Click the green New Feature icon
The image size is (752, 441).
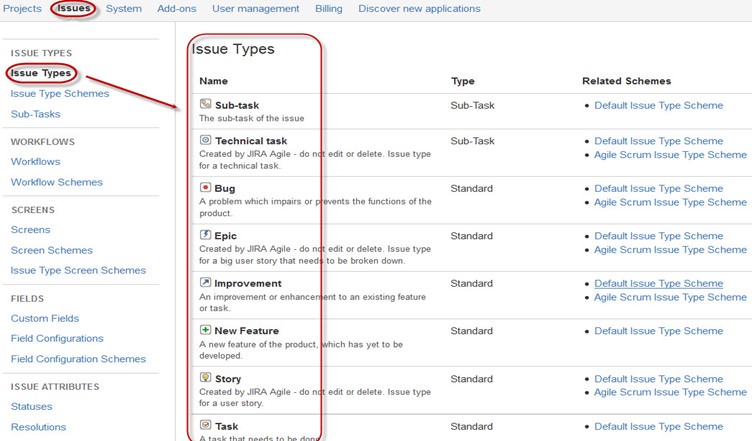[x=205, y=330]
